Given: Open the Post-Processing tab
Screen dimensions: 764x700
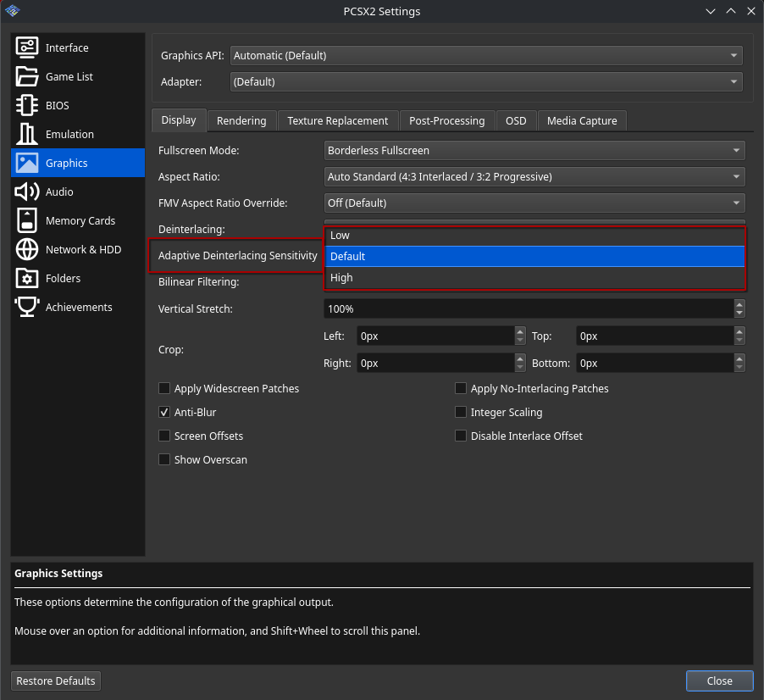Looking at the screenshot, I should tap(446, 121).
